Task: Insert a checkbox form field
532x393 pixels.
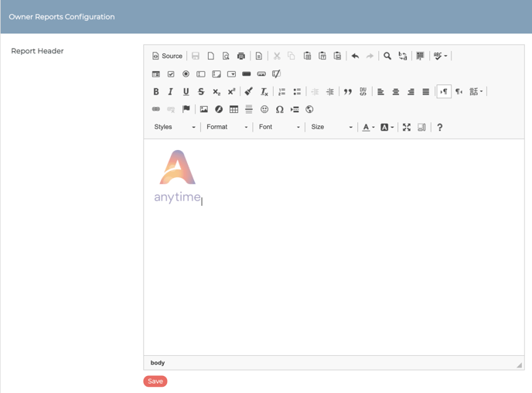Action: (x=171, y=74)
